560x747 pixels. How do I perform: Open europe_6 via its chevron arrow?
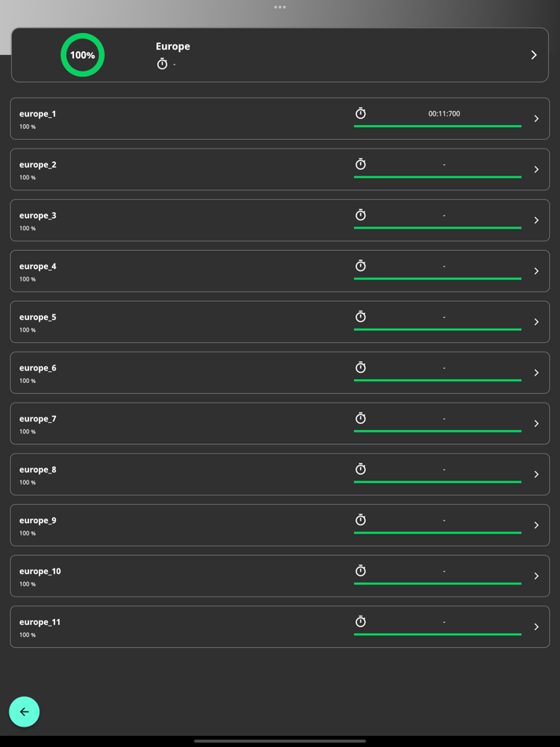click(536, 373)
